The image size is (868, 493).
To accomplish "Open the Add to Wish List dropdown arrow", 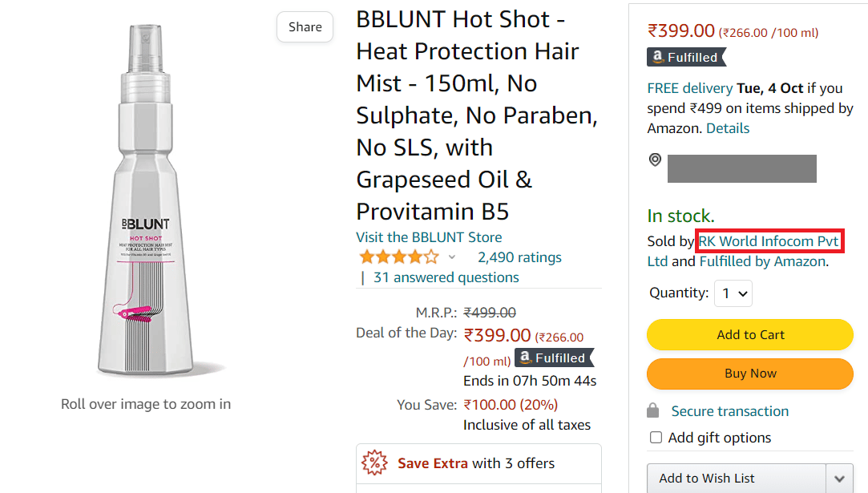I will (839, 479).
